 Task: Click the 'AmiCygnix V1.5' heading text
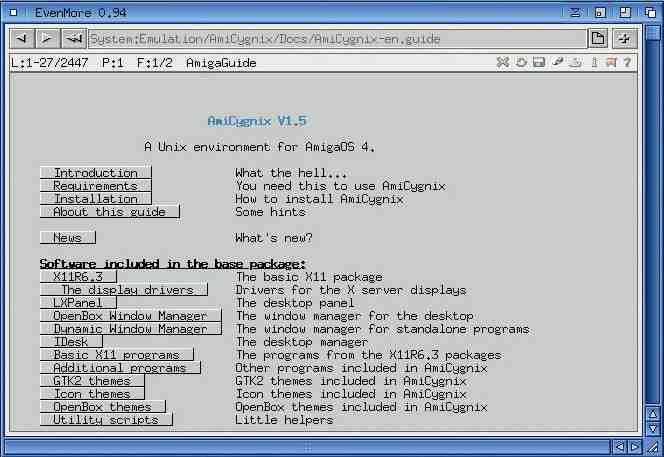tap(257, 121)
